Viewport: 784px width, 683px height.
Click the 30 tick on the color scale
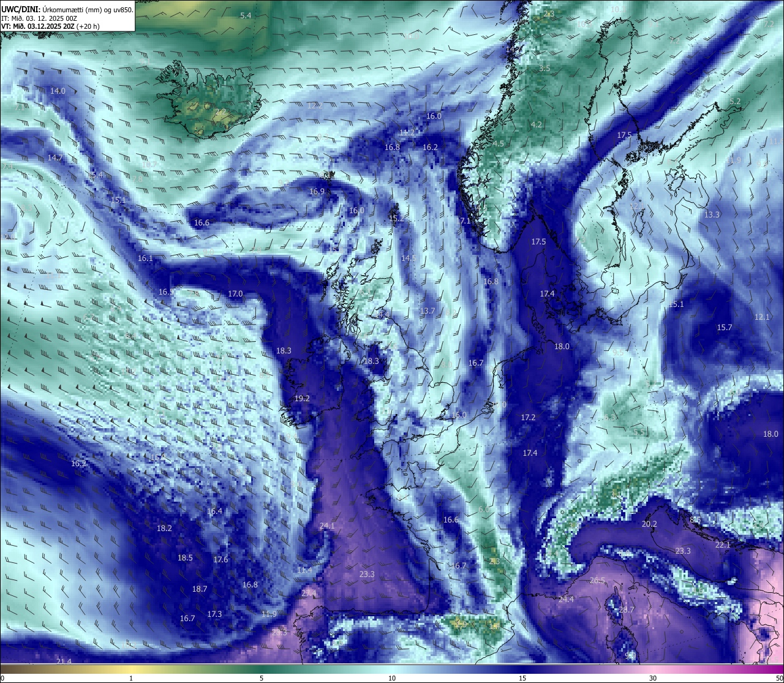[653, 678]
